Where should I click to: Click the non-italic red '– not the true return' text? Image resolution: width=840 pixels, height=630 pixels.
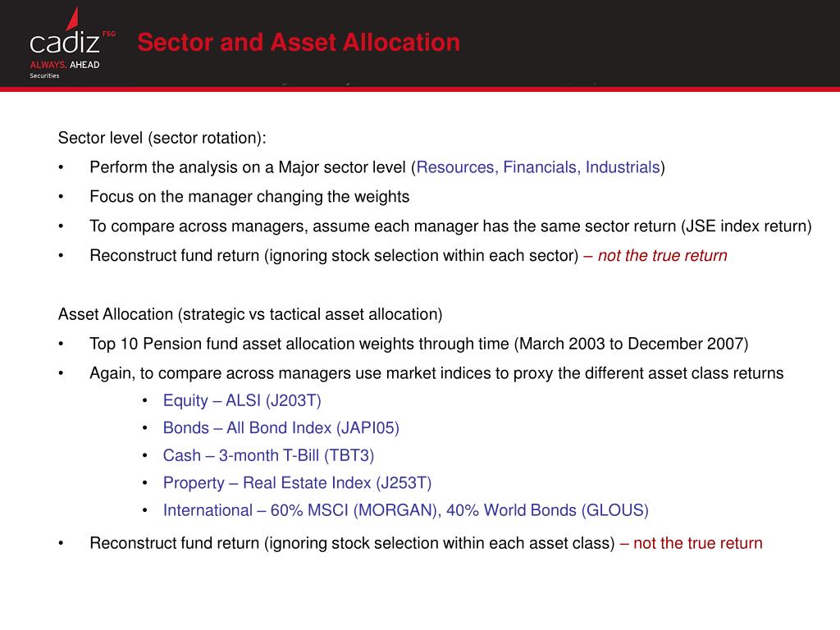coord(691,543)
